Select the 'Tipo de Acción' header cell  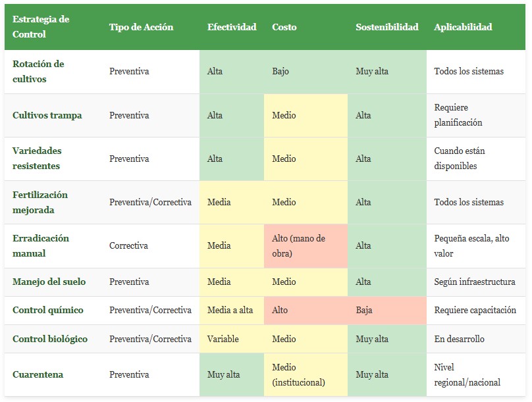(x=141, y=27)
